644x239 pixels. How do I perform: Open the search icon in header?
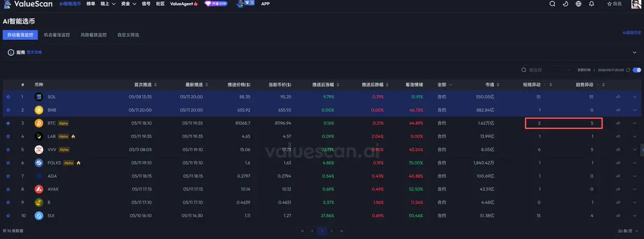553,4
